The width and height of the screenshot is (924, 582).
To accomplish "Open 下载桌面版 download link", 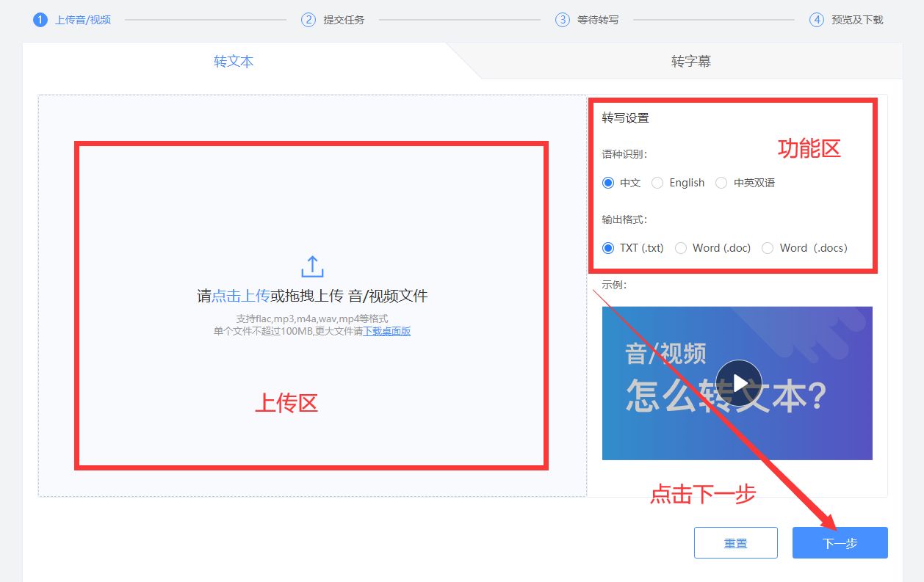I will point(387,332).
